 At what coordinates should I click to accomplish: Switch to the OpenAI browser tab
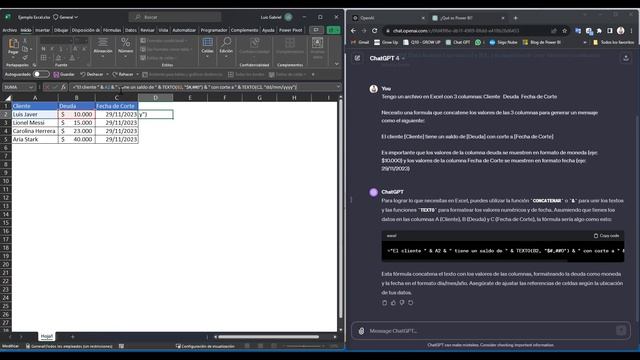click(388, 18)
